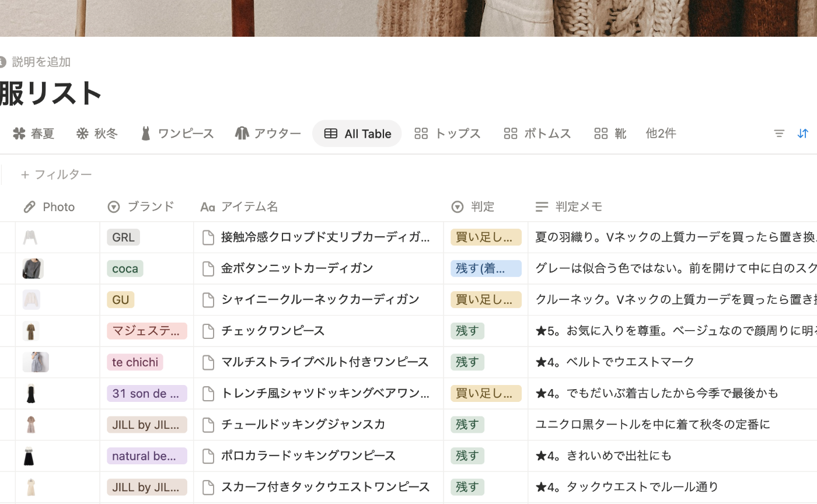The height and width of the screenshot is (504, 817).
Task: Expand the 他2件 hidden views list
Action: pyautogui.click(x=661, y=134)
